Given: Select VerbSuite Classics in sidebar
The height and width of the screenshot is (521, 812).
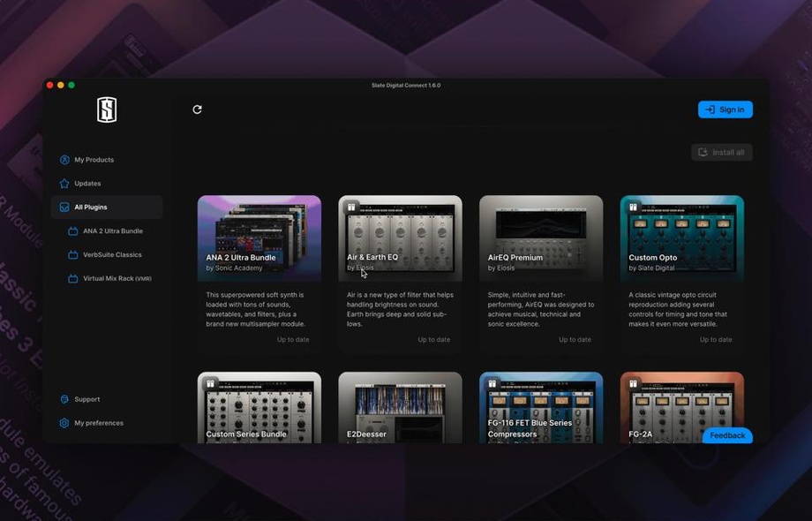Looking at the screenshot, I should [x=112, y=255].
